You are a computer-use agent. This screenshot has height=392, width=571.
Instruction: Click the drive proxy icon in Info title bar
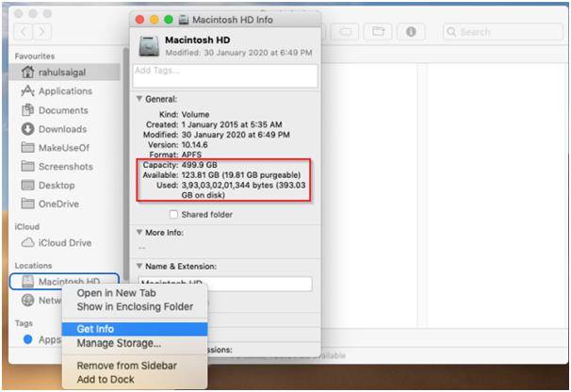[184, 20]
